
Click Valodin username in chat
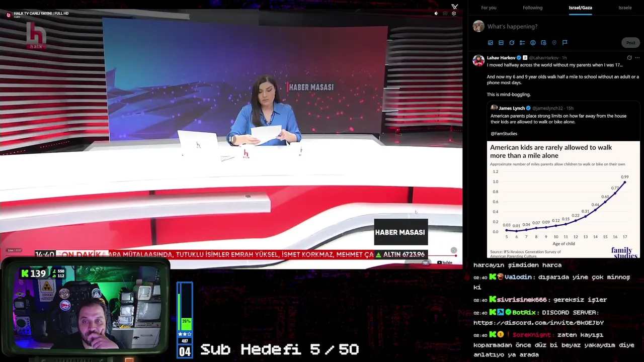coord(518,277)
